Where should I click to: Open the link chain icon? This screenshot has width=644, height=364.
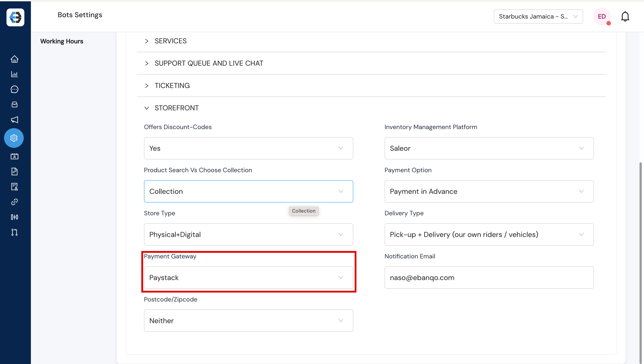click(14, 202)
